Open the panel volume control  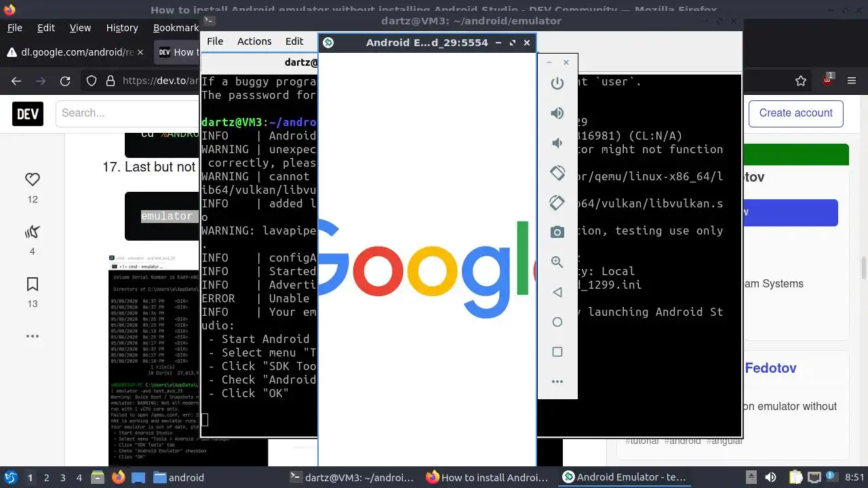pyautogui.click(x=770, y=478)
